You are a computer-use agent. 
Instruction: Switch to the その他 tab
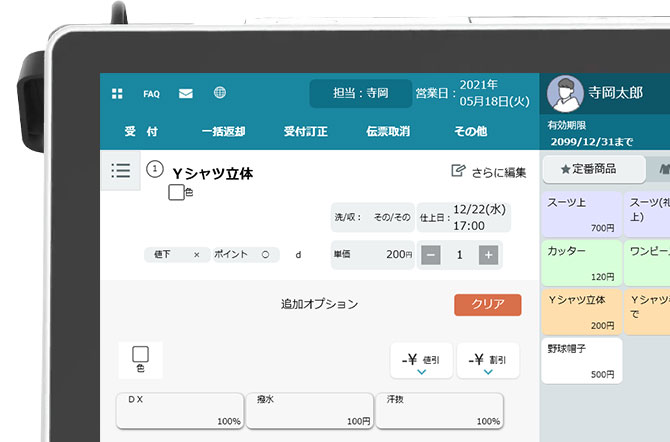click(470, 131)
